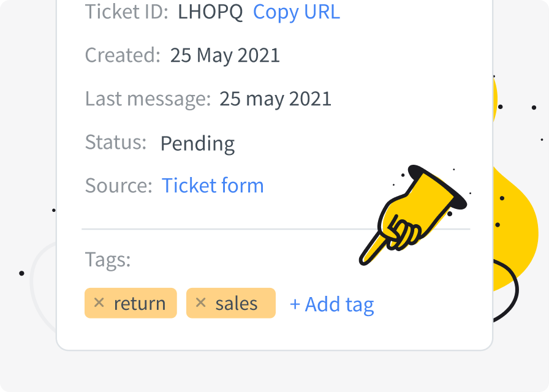Click the Last message: field label
The height and width of the screenshot is (392, 549).
(148, 99)
